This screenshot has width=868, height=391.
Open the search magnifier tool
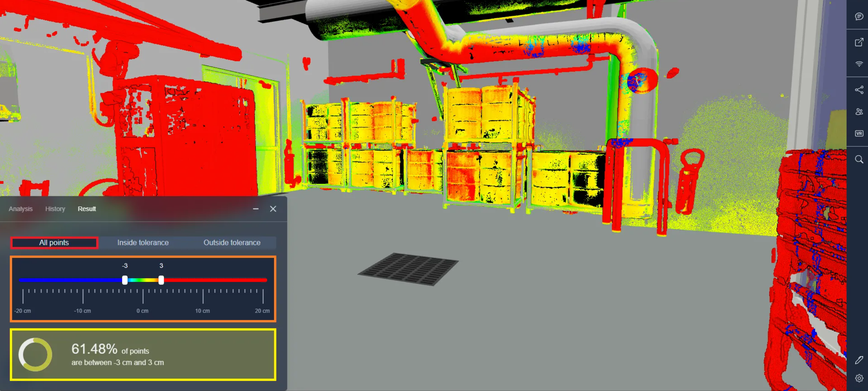coord(859,159)
